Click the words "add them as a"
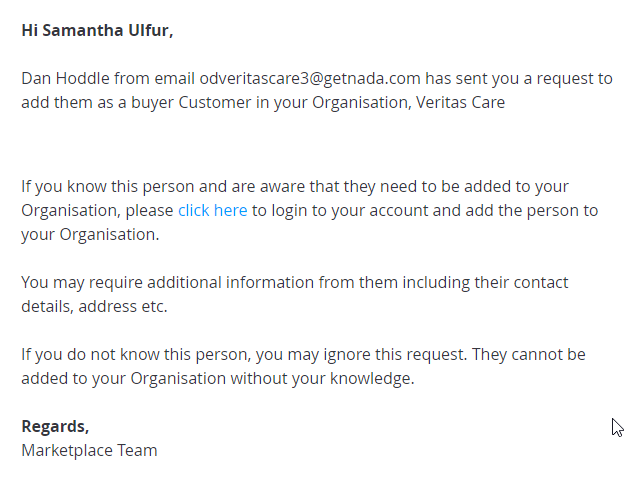Image resolution: width=640 pixels, height=483 pixels. click(73, 102)
